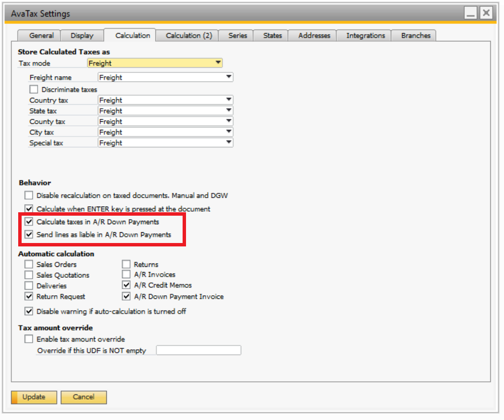Switch to the General tab
The height and width of the screenshot is (420, 504).
click(x=39, y=36)
